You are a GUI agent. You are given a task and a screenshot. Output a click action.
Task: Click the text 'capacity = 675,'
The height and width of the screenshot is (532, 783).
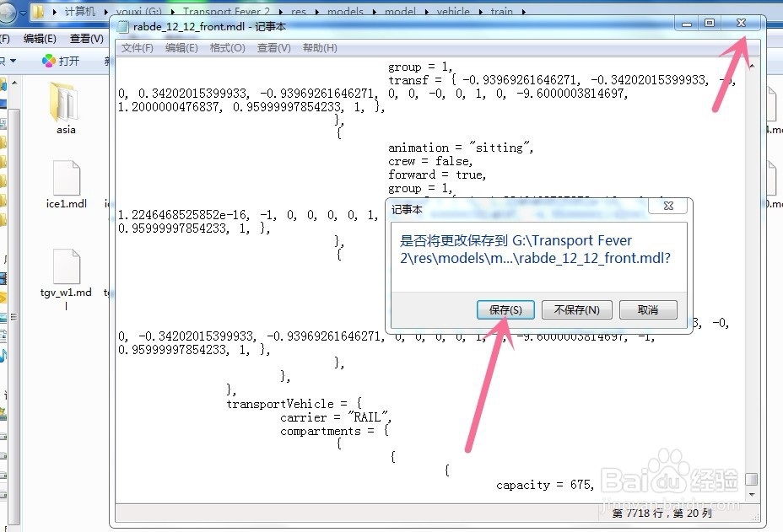(545, 485)
